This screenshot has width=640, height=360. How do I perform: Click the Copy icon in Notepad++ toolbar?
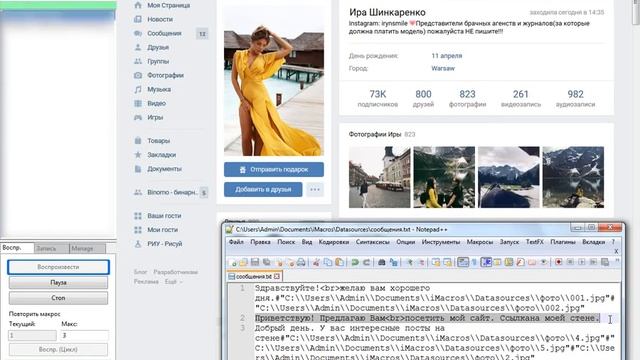coord(327,262)
